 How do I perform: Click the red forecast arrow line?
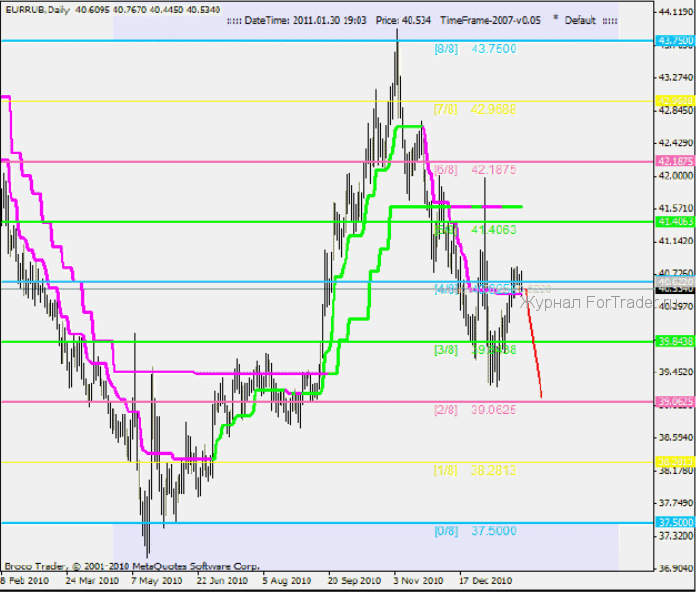click(x=534, y=345)
